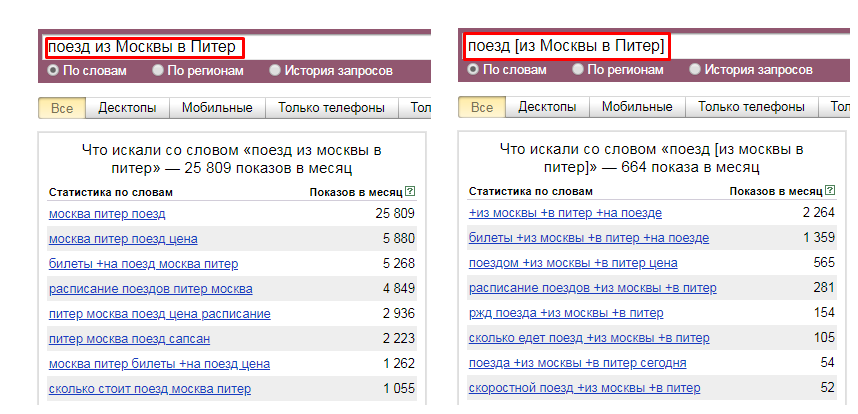Click 'Показов в месяц' header text in left panel
This screenshot has width=858, height=414.
[x=356, y=193]
